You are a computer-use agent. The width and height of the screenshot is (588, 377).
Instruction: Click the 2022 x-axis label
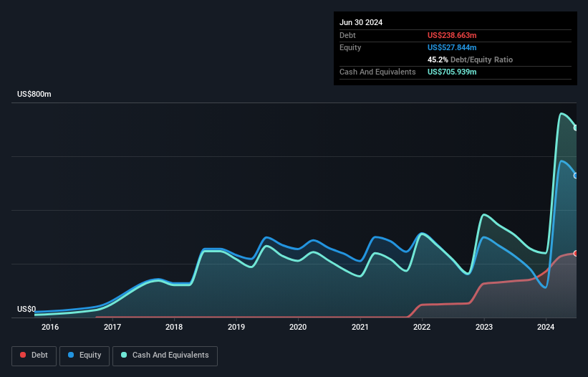tap(422, 327)
